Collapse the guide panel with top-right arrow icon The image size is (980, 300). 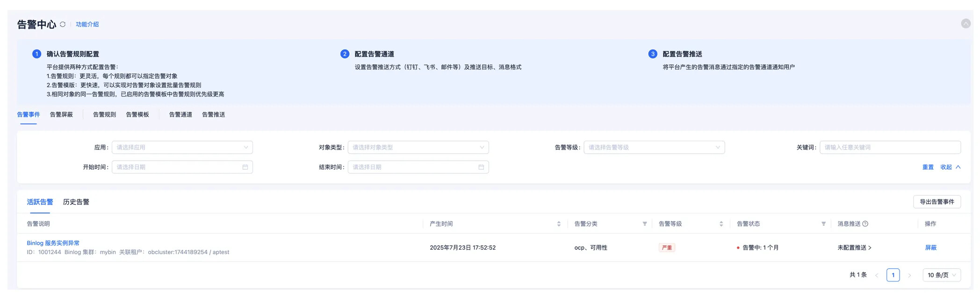(966, 23)
